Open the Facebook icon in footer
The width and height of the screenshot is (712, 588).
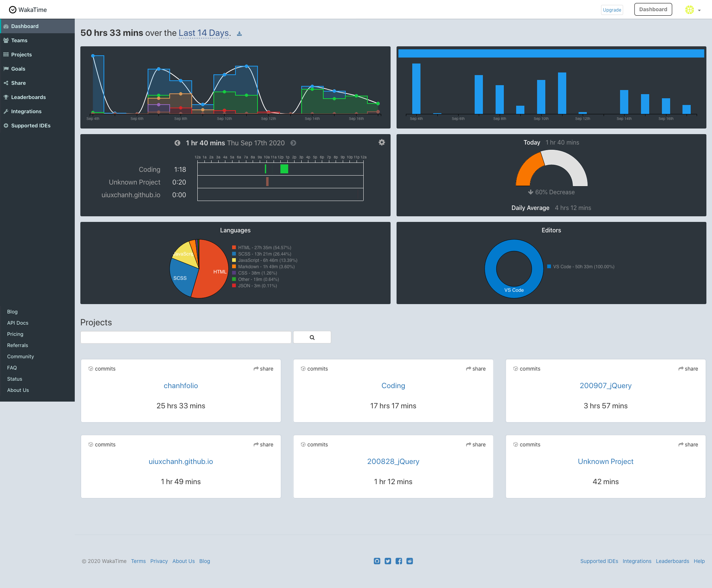399,561
